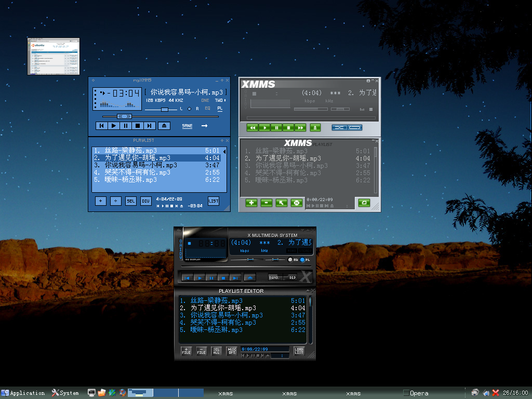
Task: Toggle repeat loop button in gray XMMS
Action: tap(354, 128)
